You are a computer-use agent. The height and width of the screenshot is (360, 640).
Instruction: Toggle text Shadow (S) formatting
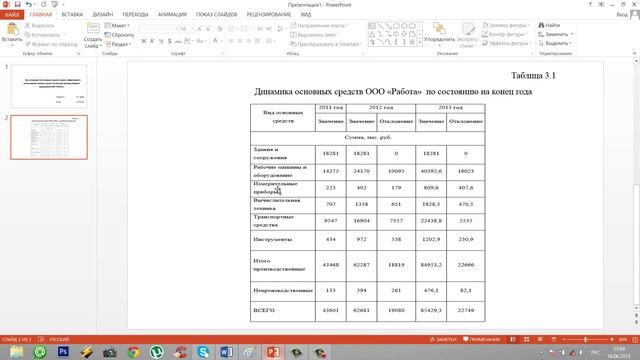pos(169,41)
